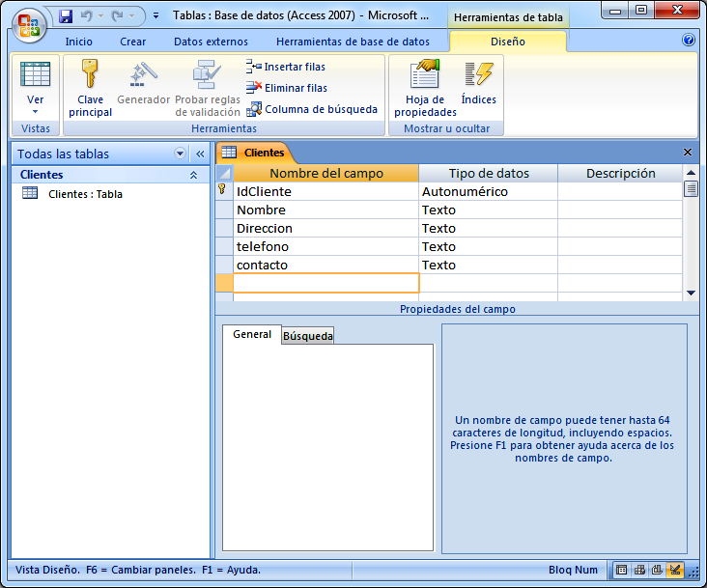Open the Undo history dropdown arrow
Image resolution: width=707 pixels, height=588 pixels.
(x=101, y=16)
